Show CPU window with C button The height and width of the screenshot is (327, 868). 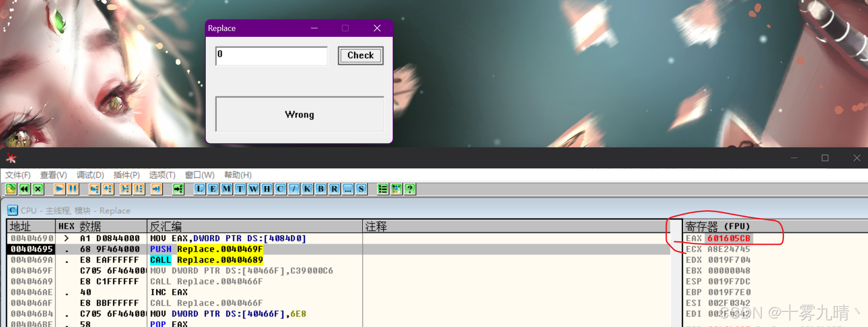click(x=280, y=189)
